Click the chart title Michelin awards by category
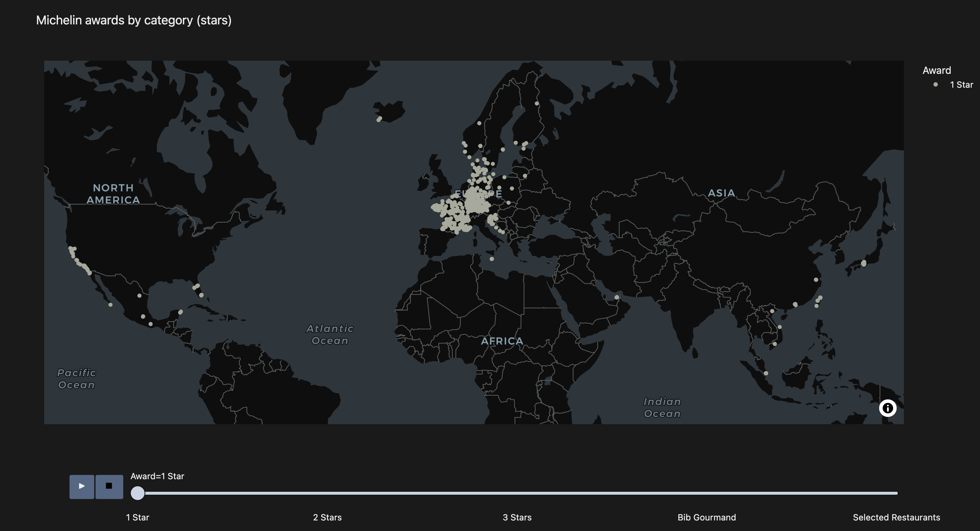Screen dimensions: 980x531 click(133, 20)
